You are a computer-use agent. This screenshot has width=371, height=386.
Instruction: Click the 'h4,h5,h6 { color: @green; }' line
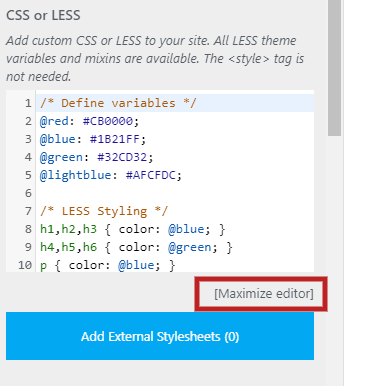tap(136, 247)
